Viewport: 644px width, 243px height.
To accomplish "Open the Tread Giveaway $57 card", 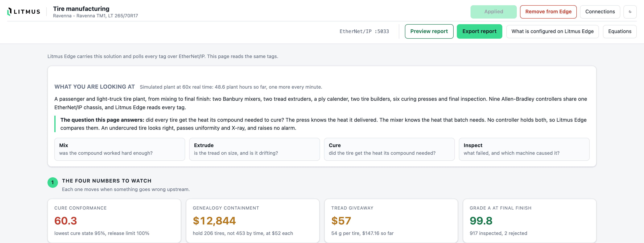I will coord(391,220).
